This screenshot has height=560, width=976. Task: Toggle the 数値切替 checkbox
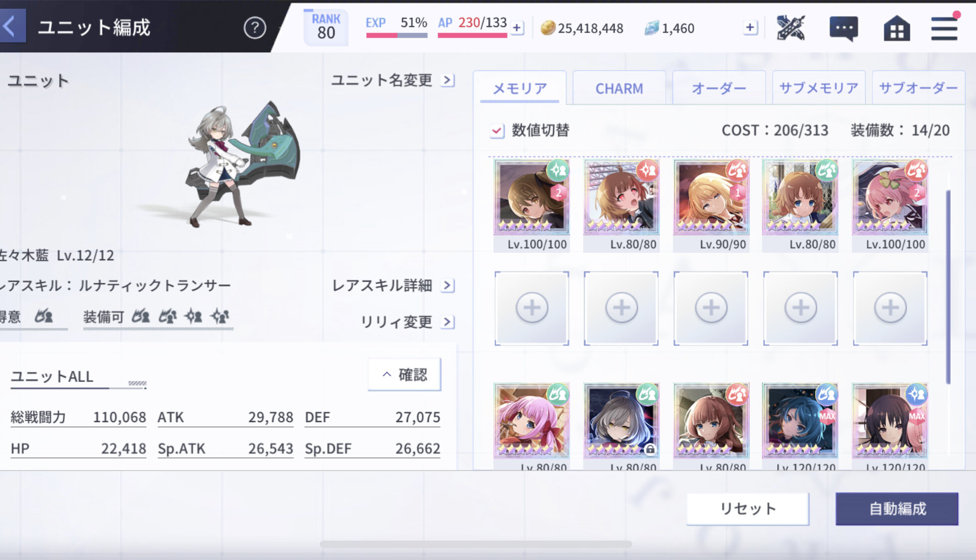pyautogui.click(x=497, y=131)
